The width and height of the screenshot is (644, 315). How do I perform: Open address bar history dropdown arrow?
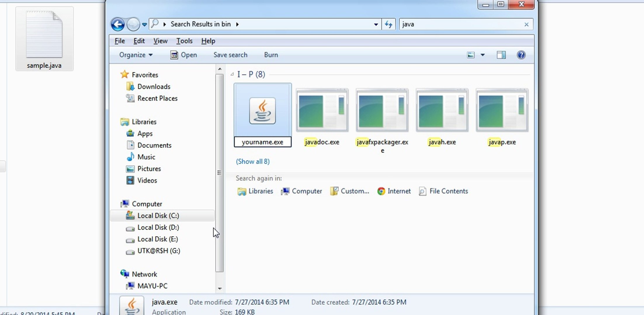tap(376, 24)
